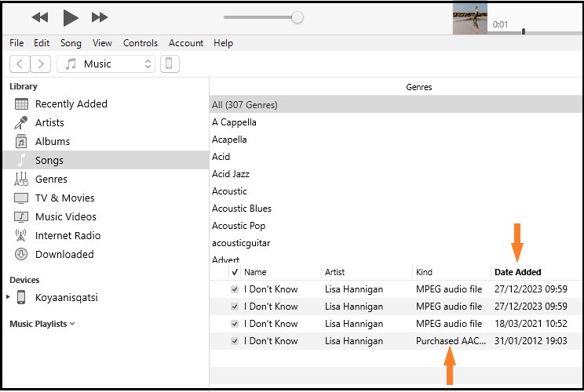Open the Account menu

click(186, 43)
